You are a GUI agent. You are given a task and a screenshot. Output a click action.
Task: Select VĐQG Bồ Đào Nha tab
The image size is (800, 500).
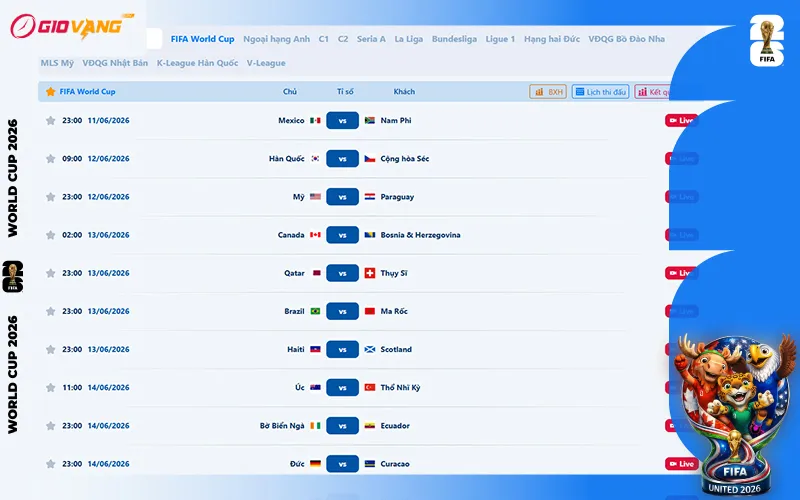click(627, 39)
